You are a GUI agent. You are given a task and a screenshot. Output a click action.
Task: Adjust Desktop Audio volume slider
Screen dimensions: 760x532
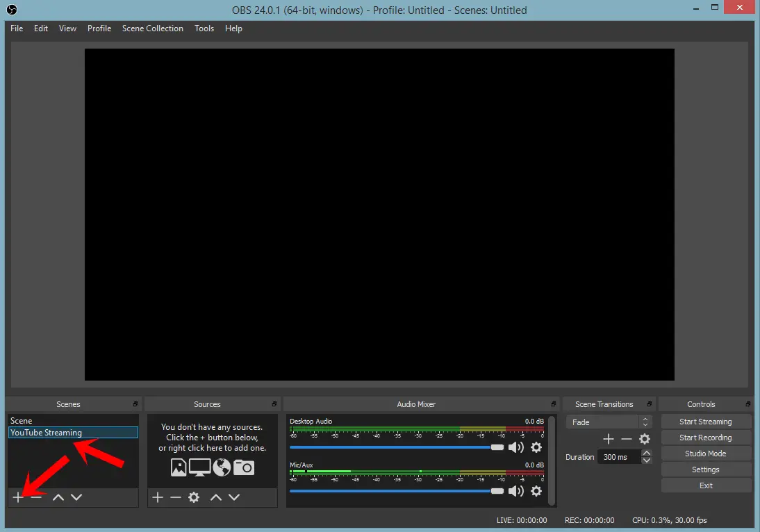[x=397, y=447]
